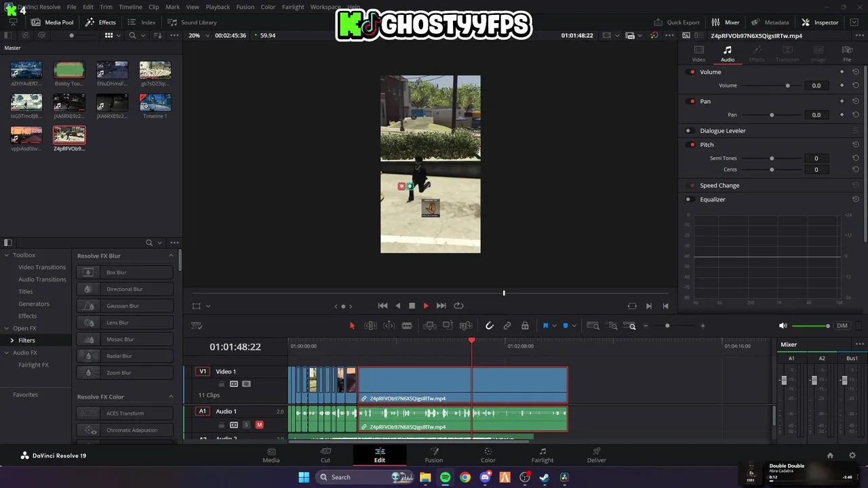Open the Fairlight page tab
868x488 pixels.
[x=542, y=455]
